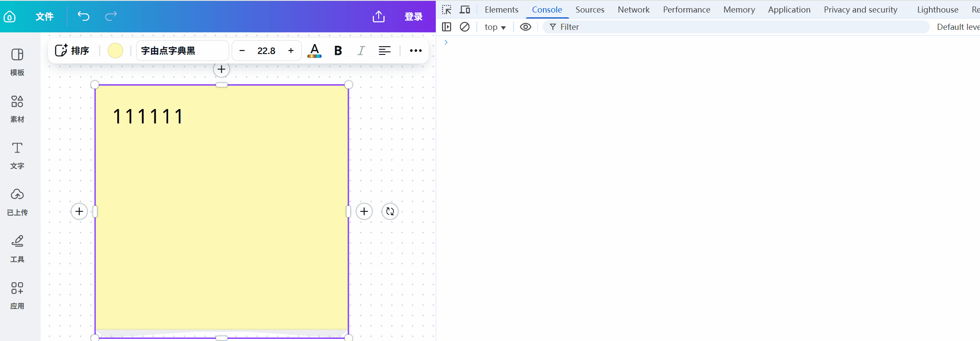The height and width of the screenshot is (341, 980).
Task: Click the 排序 arrange button
Action: coord(72,51)
